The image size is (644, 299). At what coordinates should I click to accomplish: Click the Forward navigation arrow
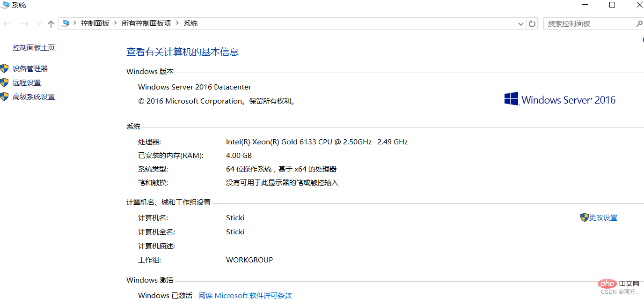click(x=25, y=24)
